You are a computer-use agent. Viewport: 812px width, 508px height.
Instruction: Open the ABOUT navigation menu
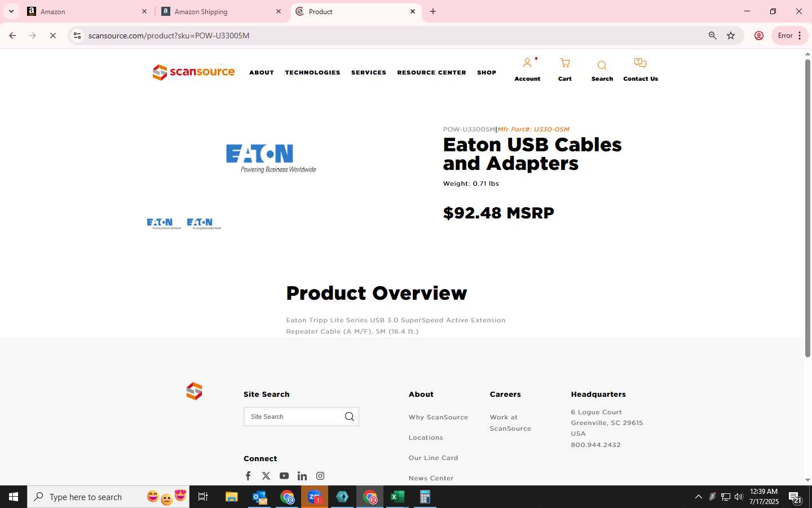click(x=262, y=73)
